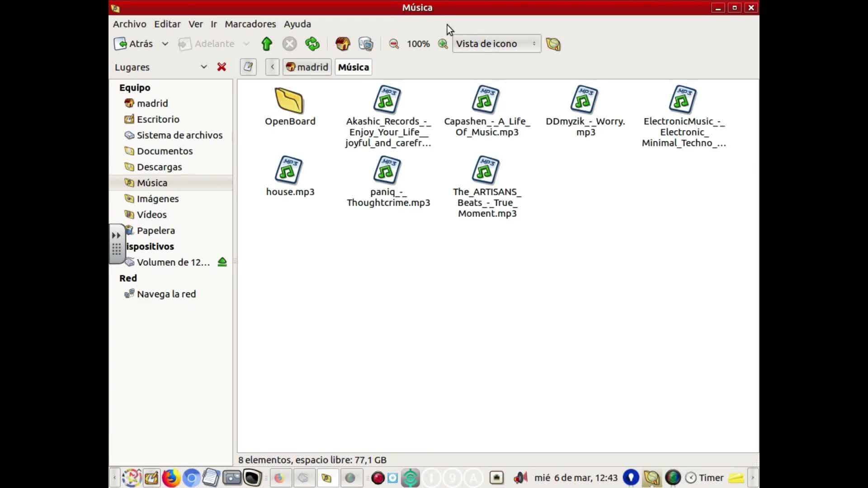Viewport: 868px width, 488px height.
Task: Click the madrid path bar button
Action: (x=307, y=67)
